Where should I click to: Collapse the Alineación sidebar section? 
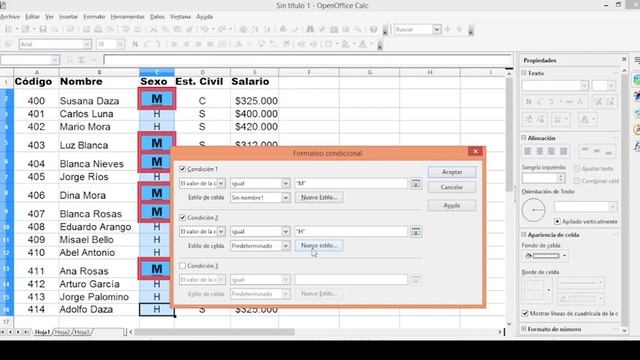(524, 138)
